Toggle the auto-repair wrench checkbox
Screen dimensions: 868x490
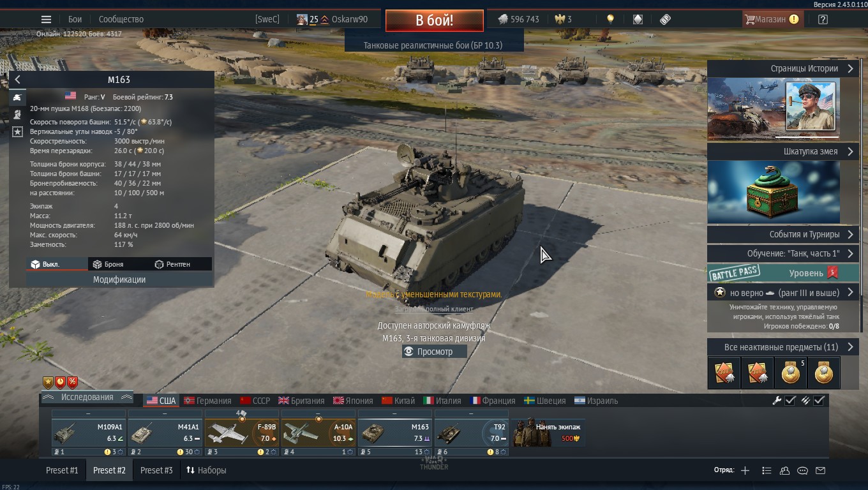790,401
